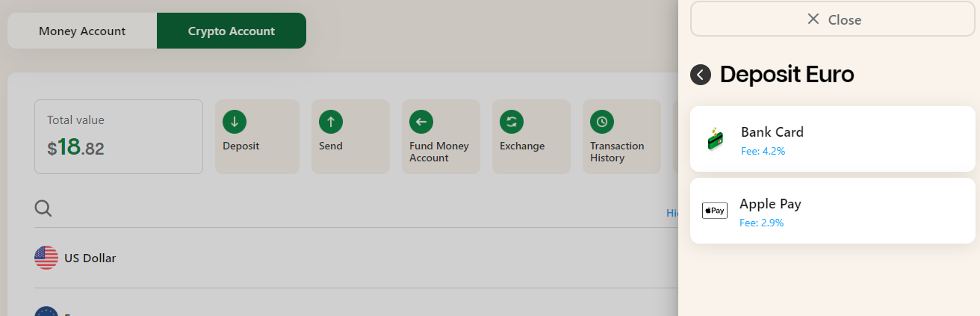The width and height of the screenshot is (980, 316).
Task: Select the Send up-arrow icon
Action: click(331, 121)
